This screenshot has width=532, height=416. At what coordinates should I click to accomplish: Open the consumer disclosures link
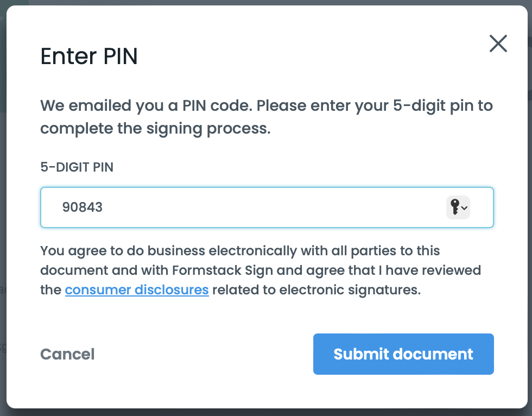tap(137, 289)
